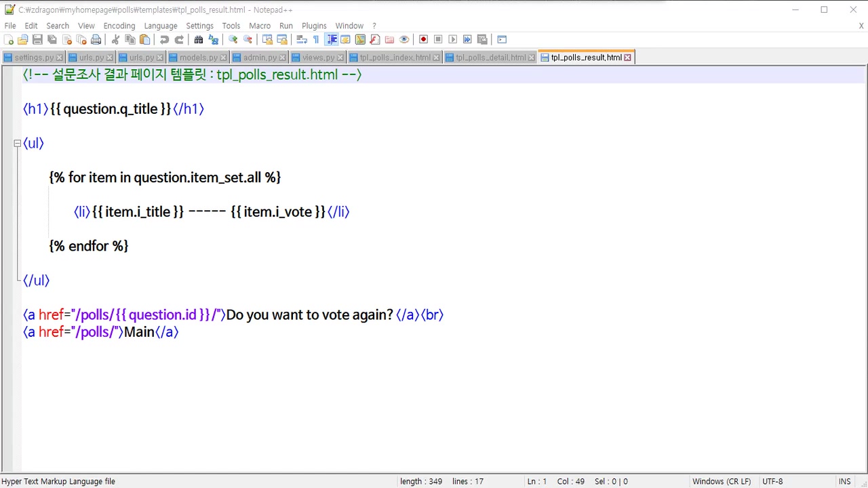The width and height of the screenshot is (868, 488).
Task: Toggle Show All Characters pilcrow icon
Action: pos(316,39)
